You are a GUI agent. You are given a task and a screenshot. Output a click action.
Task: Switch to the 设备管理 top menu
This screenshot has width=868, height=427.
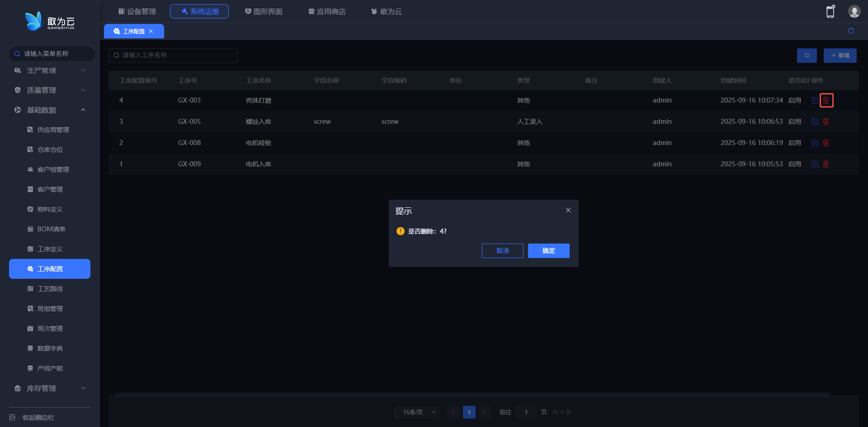click(137, 11)
